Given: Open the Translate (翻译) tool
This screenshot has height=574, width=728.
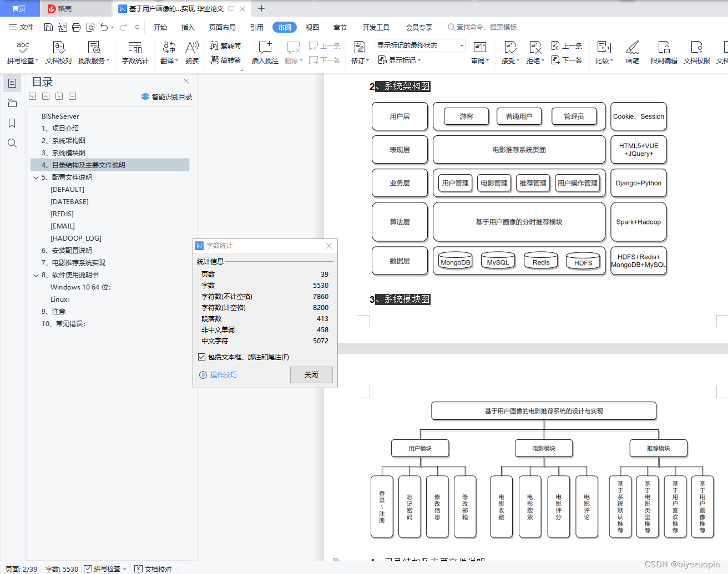Looking at the screenshot, I should click(169, 53).
